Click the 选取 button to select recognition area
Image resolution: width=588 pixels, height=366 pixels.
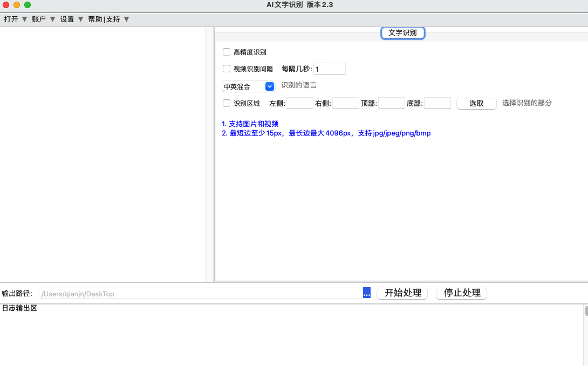pyautogui.click(x=476, y=103)
